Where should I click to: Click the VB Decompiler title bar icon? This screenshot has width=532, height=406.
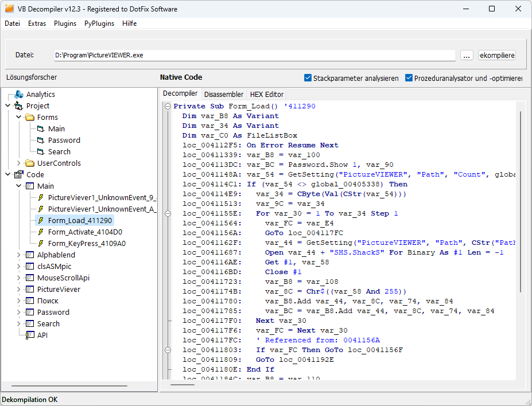pyautogui.click(x=9, y=9)
